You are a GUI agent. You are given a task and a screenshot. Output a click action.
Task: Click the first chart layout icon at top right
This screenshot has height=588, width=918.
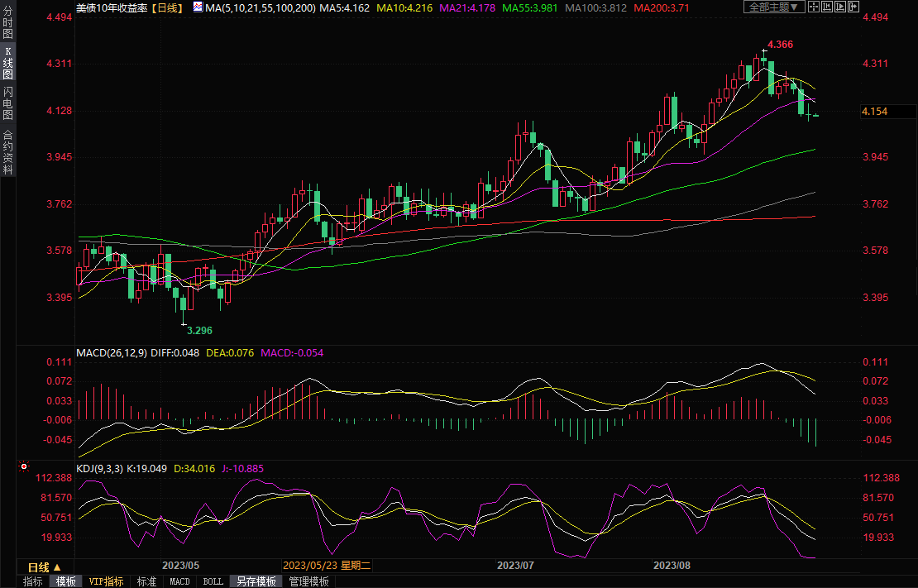pyautogui.click(x=813, y=7)
